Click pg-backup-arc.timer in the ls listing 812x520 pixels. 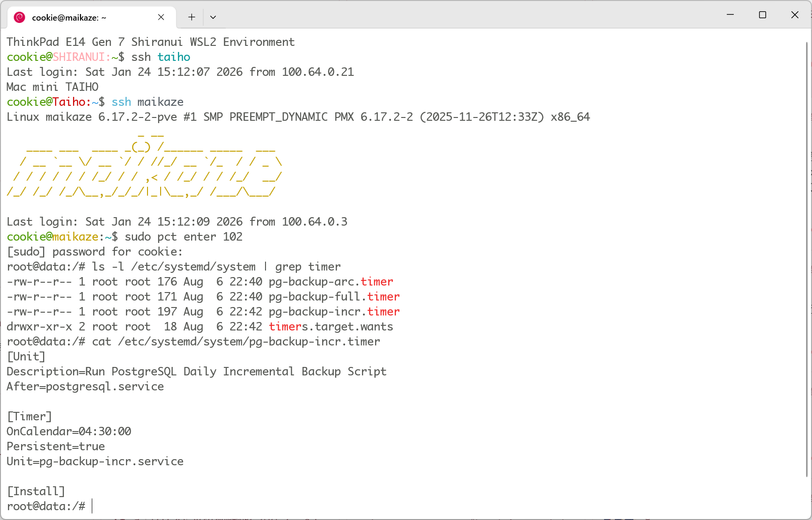(331, 282)
